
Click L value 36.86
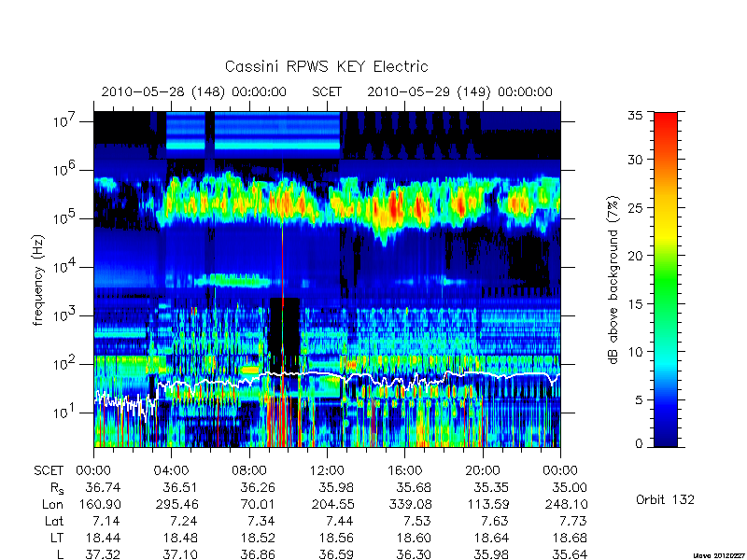tap(258, 554)
